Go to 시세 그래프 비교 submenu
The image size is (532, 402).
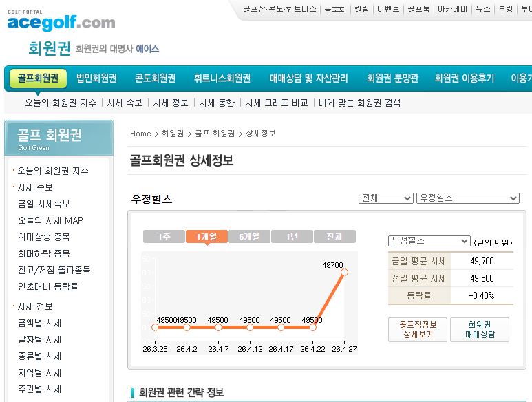tap(277, 103)
